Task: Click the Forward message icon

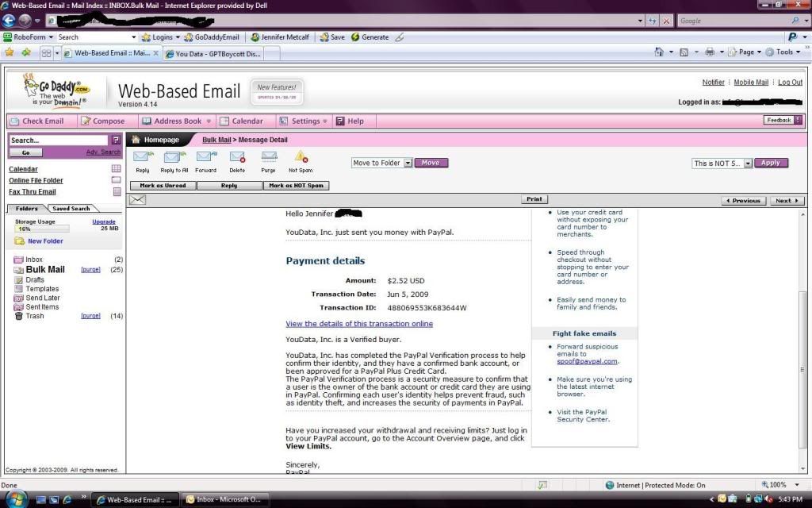Action: tap(206, 156)
